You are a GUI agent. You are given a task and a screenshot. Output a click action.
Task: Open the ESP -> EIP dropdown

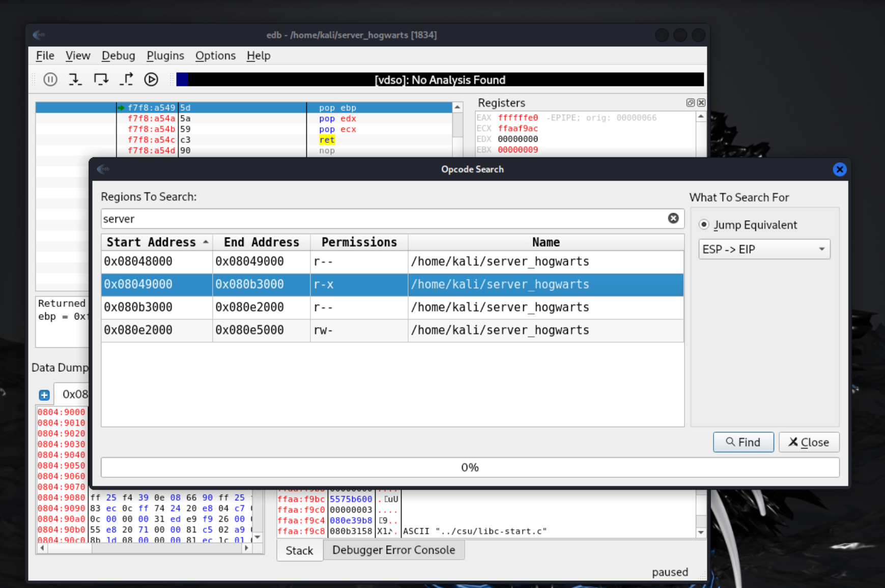764,249
